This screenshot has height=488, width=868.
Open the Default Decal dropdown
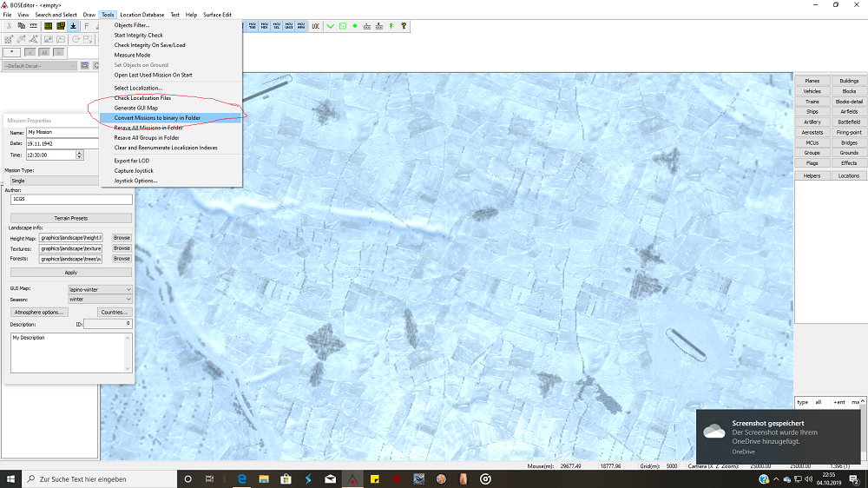40,65
